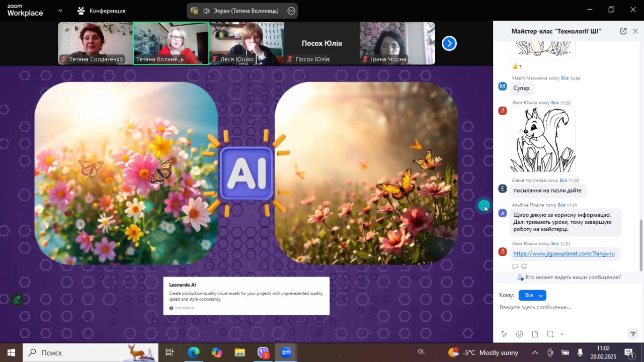644x362 pixels.
Task: Open the Конференция meeting info
Action: [101, 11]
